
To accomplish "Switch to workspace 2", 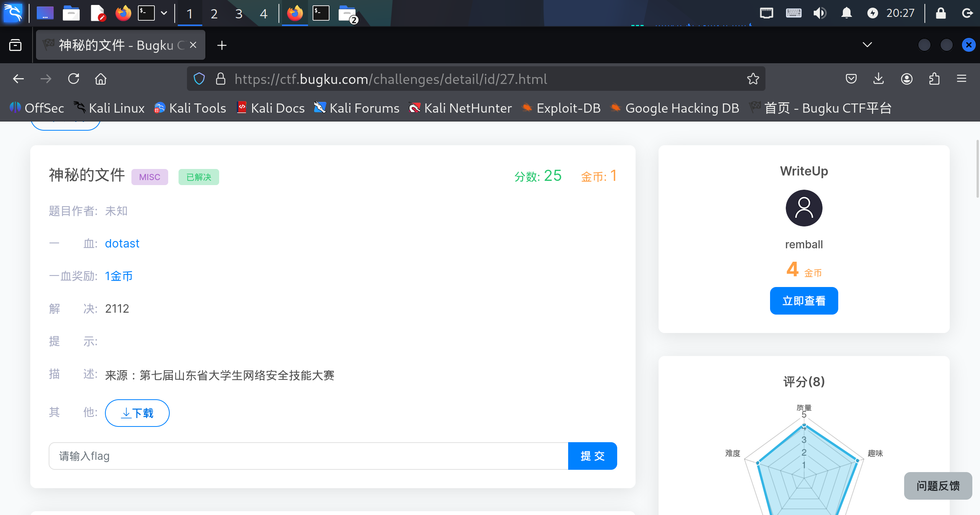I will pos(214,14).
